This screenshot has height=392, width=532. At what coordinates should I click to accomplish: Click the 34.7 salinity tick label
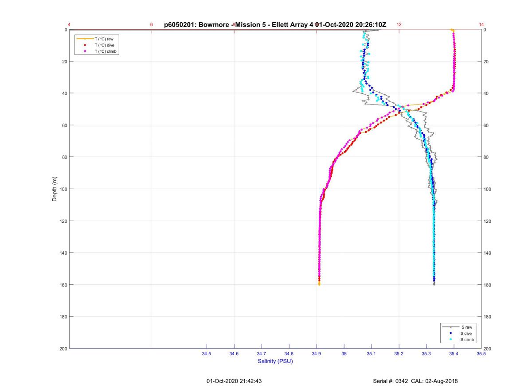(262, 354)
